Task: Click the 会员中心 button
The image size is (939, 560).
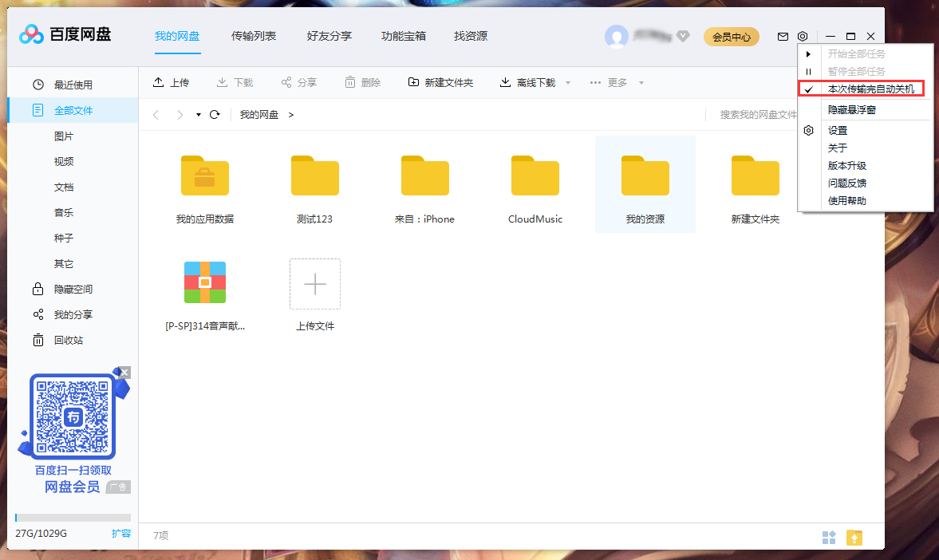Action: click(731, 36)
